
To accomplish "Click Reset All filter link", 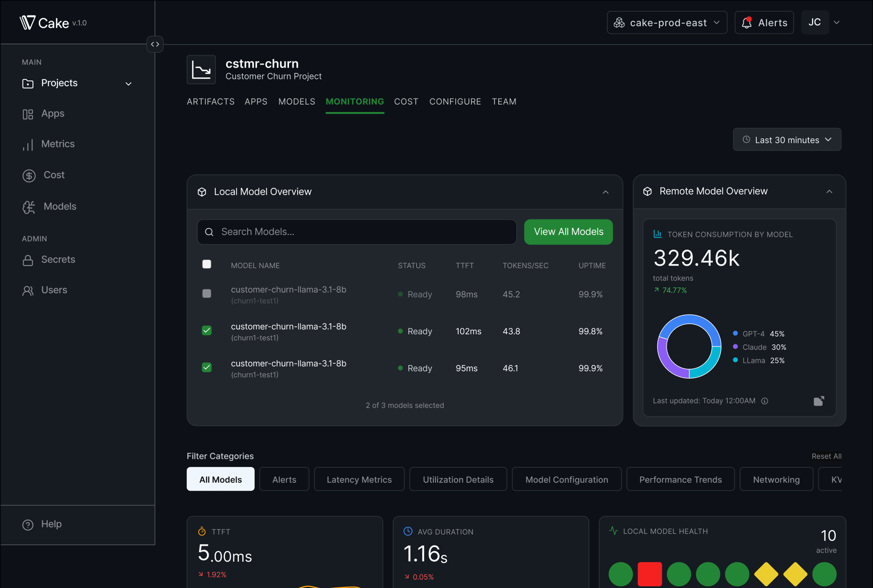I will point(826,456).
